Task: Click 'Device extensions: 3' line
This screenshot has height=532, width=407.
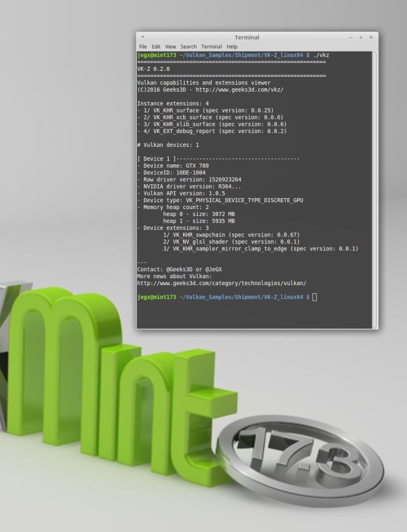Action: [173, 228]
